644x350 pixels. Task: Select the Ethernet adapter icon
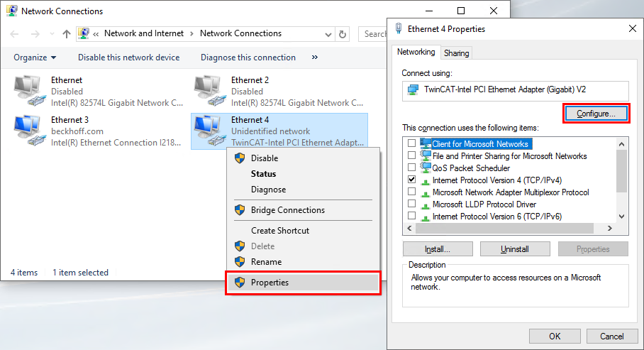click(28, 92)
